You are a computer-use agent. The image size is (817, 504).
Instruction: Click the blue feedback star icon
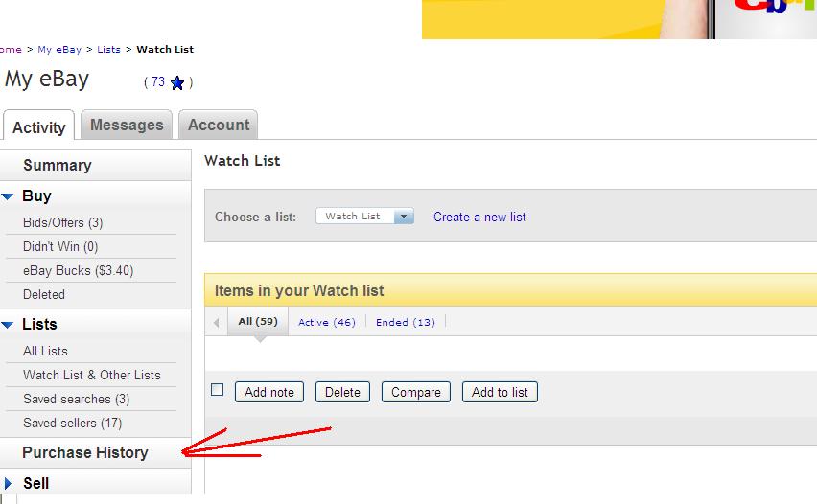click(x=177, y=82)
